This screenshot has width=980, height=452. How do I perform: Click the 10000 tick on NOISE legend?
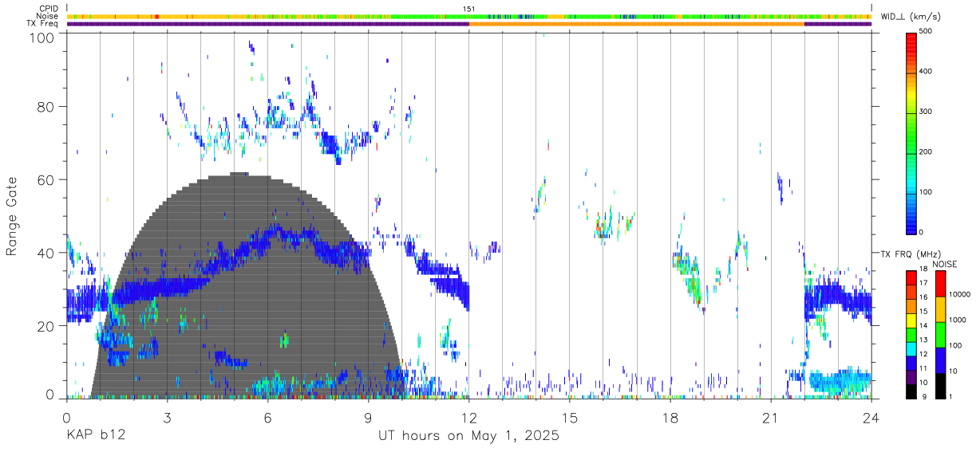point(959,294)
